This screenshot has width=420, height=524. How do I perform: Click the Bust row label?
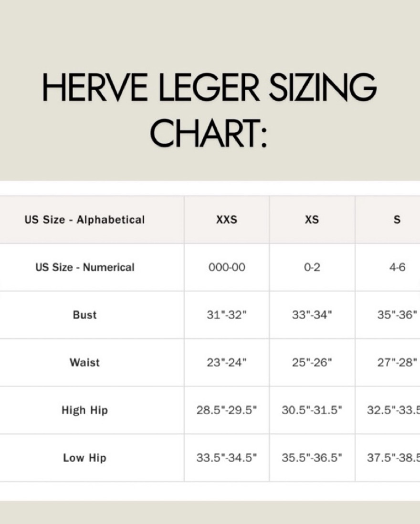point(84,315)
